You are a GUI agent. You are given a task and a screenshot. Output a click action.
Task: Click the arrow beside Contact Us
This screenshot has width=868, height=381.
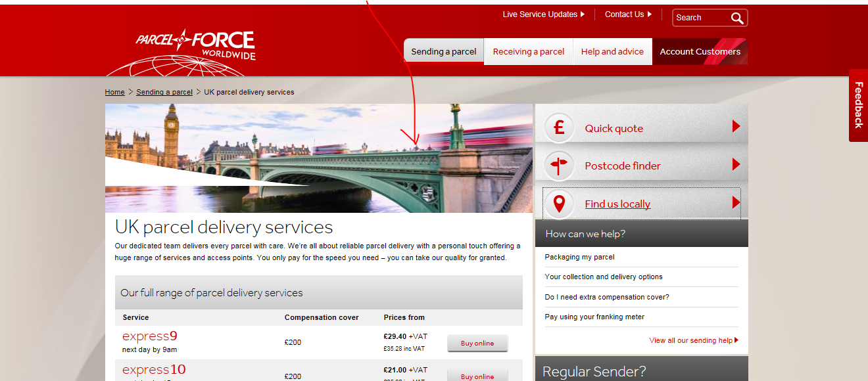coord(650,14)
